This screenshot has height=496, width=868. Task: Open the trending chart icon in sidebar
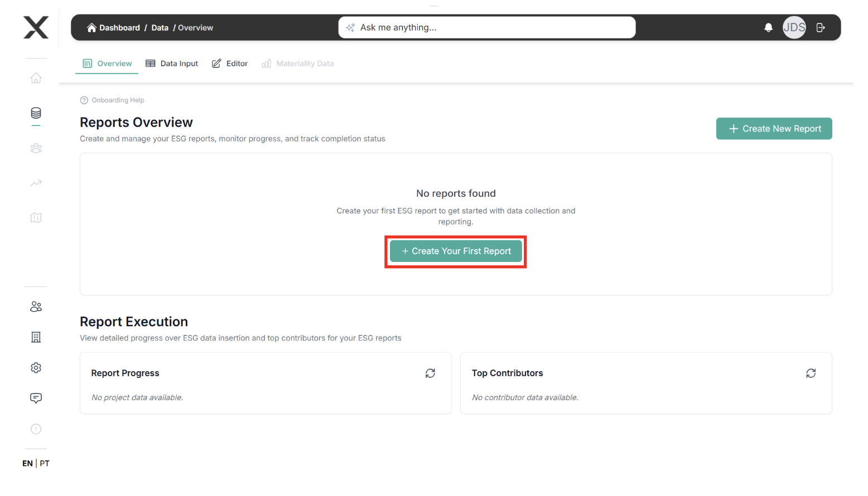click(x=36, y=183)
